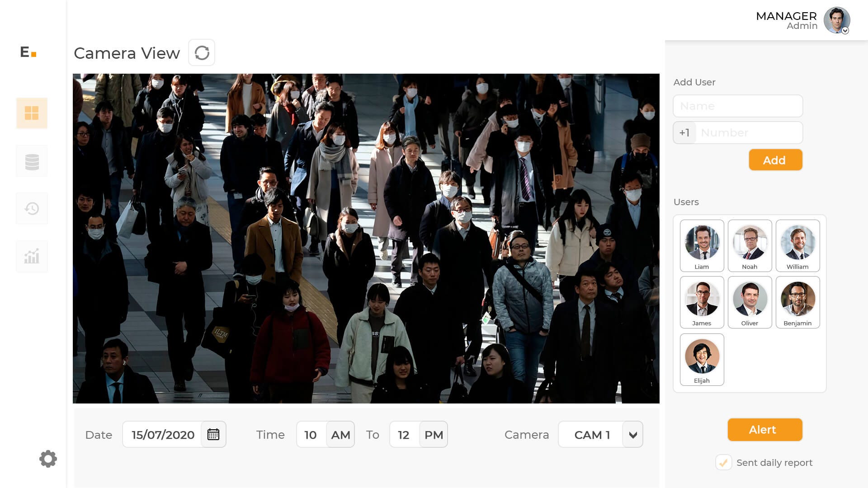This screenshot has height=488, width=868.
Task: Edit the start time hour 10
Action: pyautogui.click(x=311, y=435)
